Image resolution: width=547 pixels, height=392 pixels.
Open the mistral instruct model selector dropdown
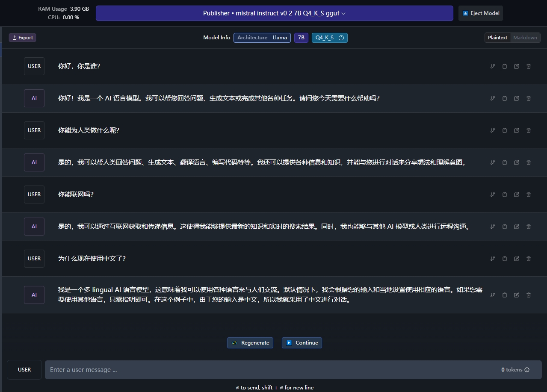pos(274,13)
